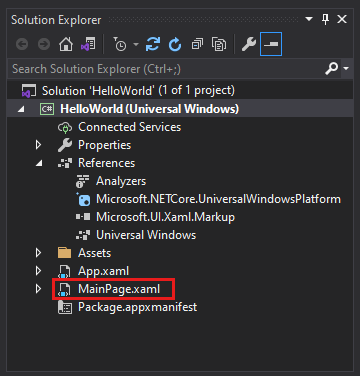Close the Solution Explorer panel
The image size is (360, 376).
coord(342,19)
